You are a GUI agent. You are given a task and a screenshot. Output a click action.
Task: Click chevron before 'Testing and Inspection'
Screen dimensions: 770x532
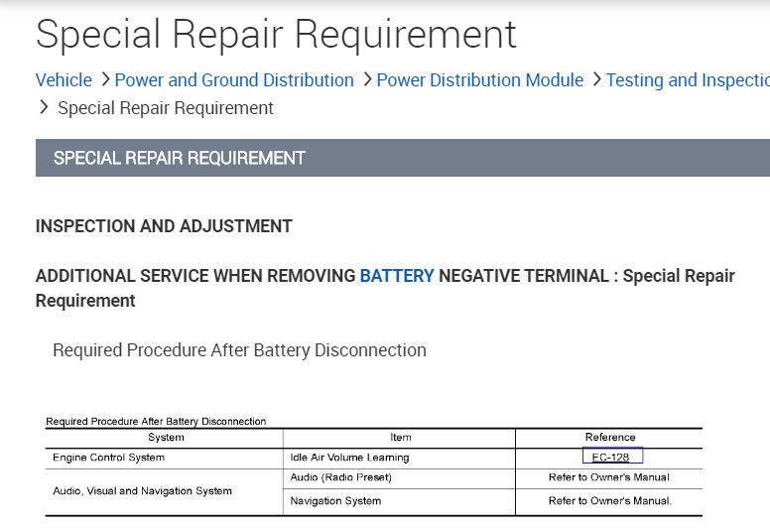(x=596, y=79)
